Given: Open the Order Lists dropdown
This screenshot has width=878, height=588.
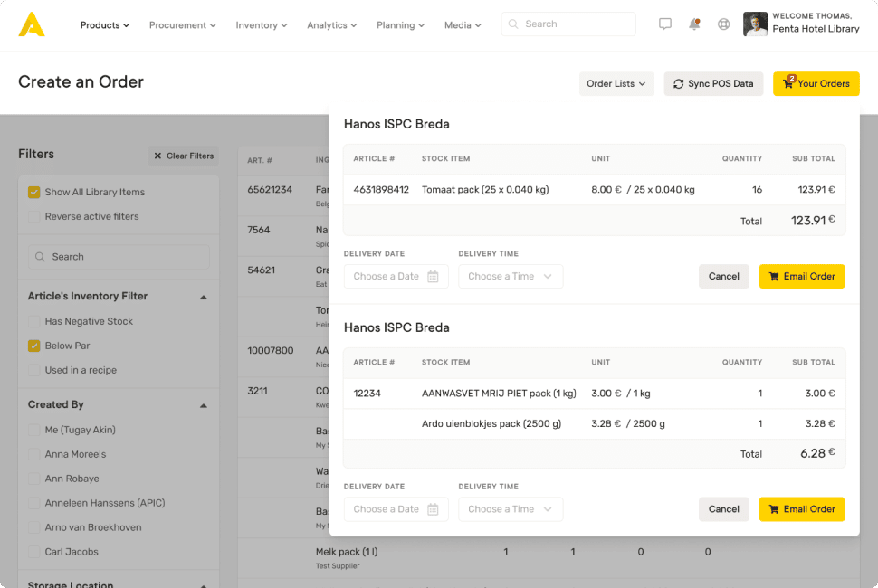Looking at the screenshot, I should pos(616,84).
